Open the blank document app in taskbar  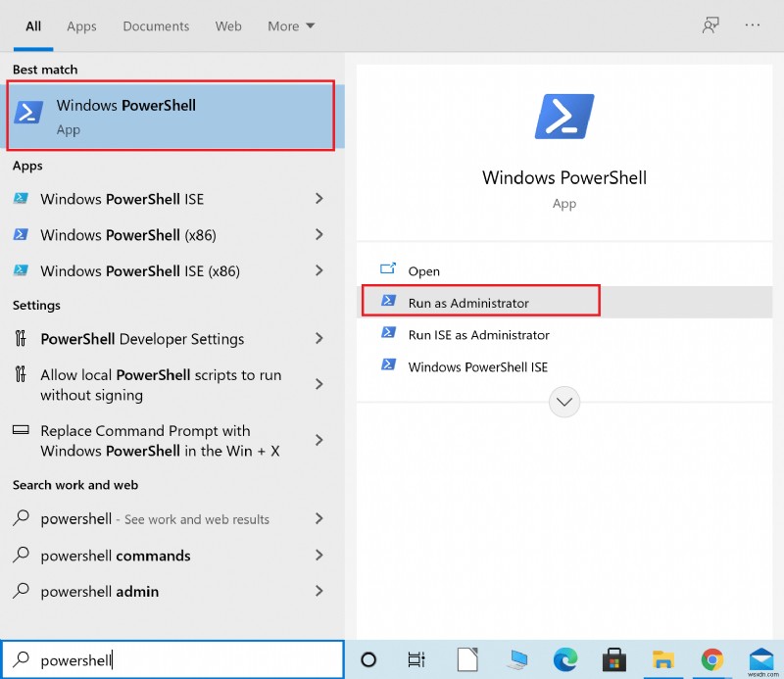(467, 659)
